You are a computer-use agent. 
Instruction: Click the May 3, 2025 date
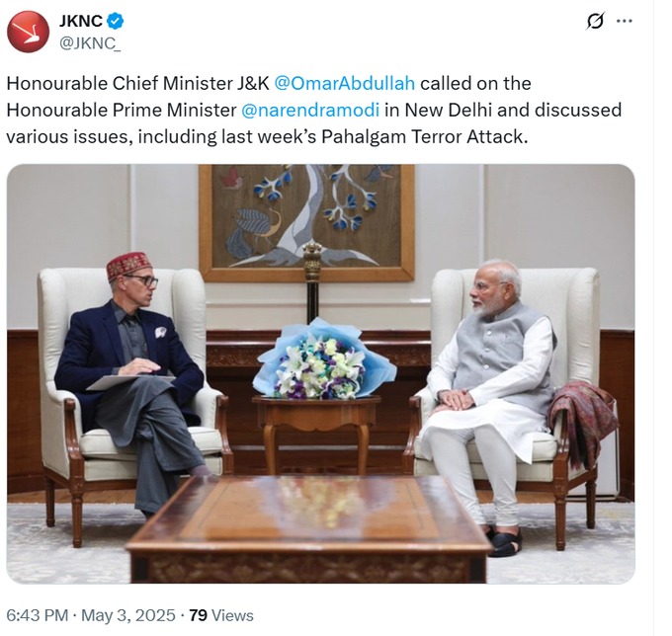pos(128,615)
